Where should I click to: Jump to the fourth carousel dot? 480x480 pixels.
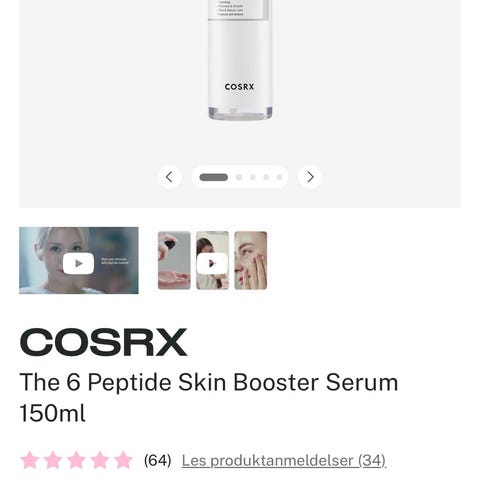[266, 177]
